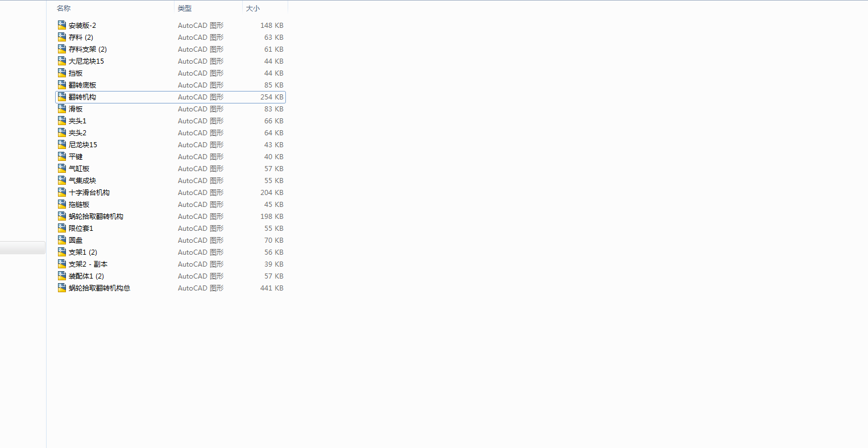The width and height of the screenshot is (868, 448).
Task: Click the 70 KB size value
Action: point(274,240)
